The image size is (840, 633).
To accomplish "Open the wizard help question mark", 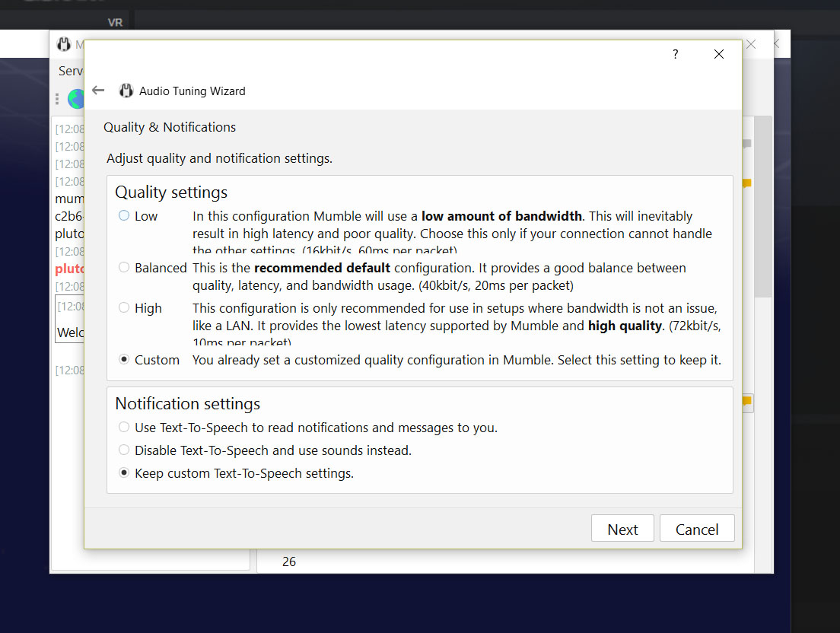I will [x=676, y=54].
